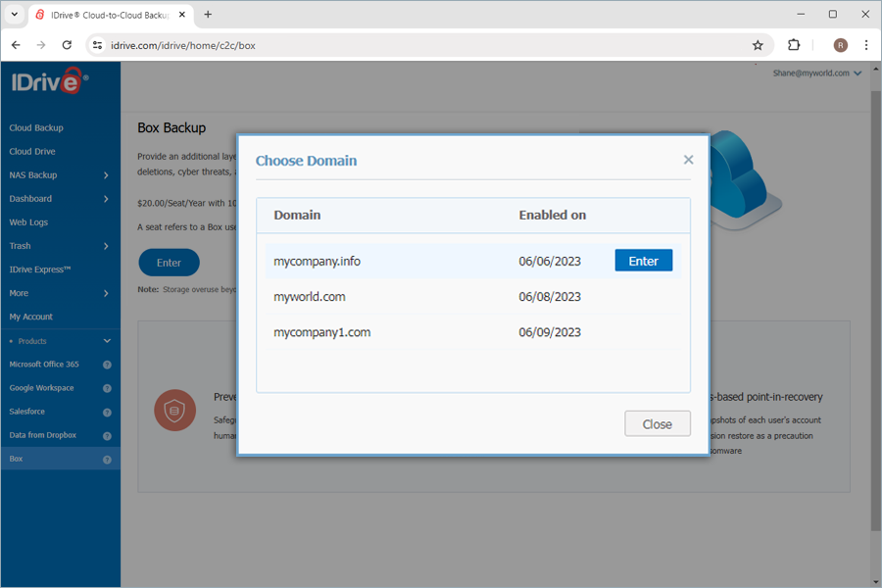Open Web Logs in the sidebar
Image resolution: width=882 pixels, height=588 pixels.
[28, 222]
